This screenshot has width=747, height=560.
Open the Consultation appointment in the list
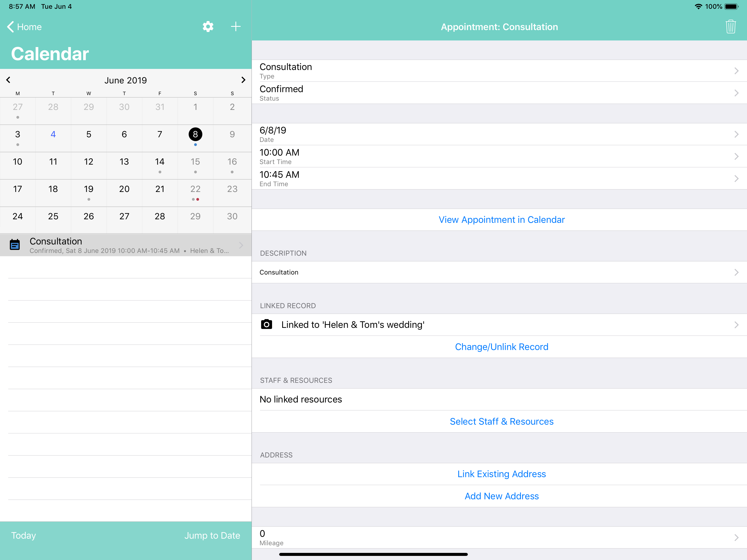[x=126, y=245]
